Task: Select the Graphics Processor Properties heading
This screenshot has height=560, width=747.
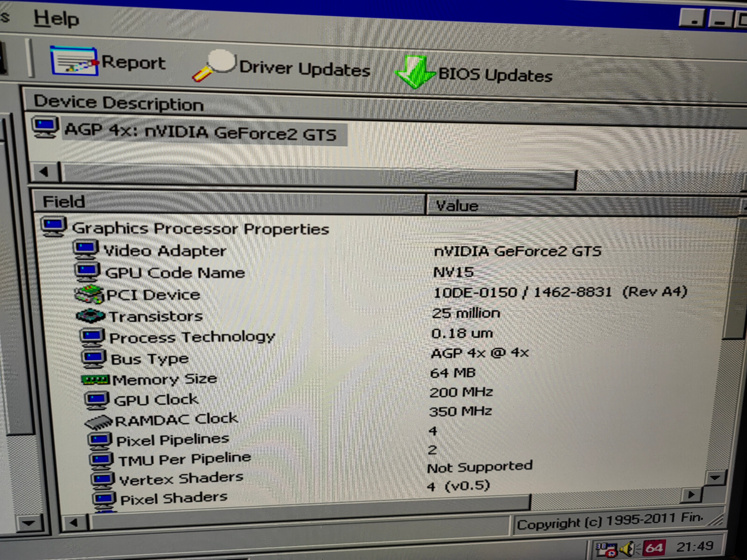Action: pos(200,229)
